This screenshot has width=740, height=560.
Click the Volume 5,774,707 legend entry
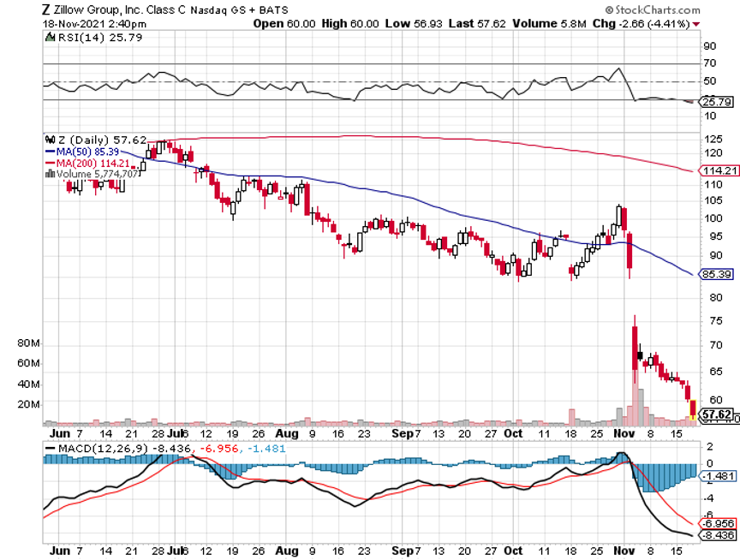coord(98,174)
